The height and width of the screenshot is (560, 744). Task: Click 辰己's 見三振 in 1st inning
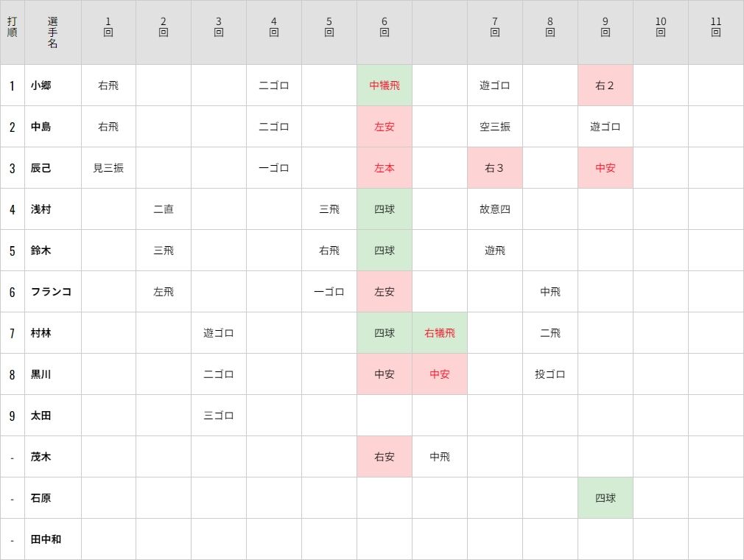[108, 168]
